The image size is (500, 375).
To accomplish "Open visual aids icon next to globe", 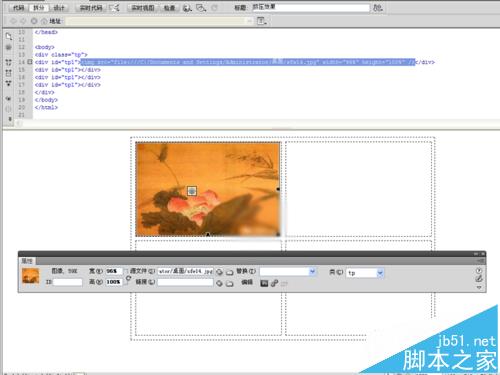I will click(x=201, y=8).
